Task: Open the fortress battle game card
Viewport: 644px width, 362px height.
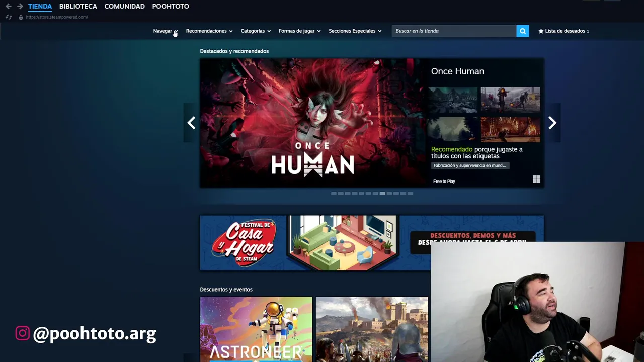Action: (x=372, y=329)
